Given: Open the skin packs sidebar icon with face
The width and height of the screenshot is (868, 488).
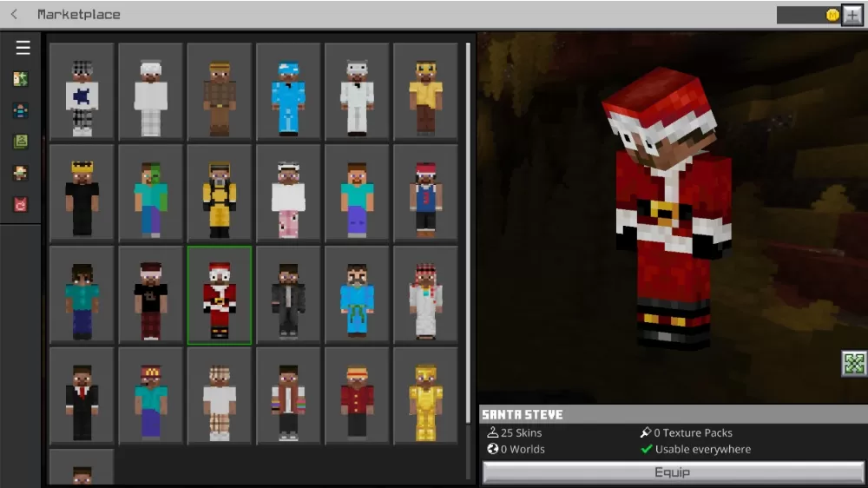Looking at the screenshot, I should click(21, 111).
